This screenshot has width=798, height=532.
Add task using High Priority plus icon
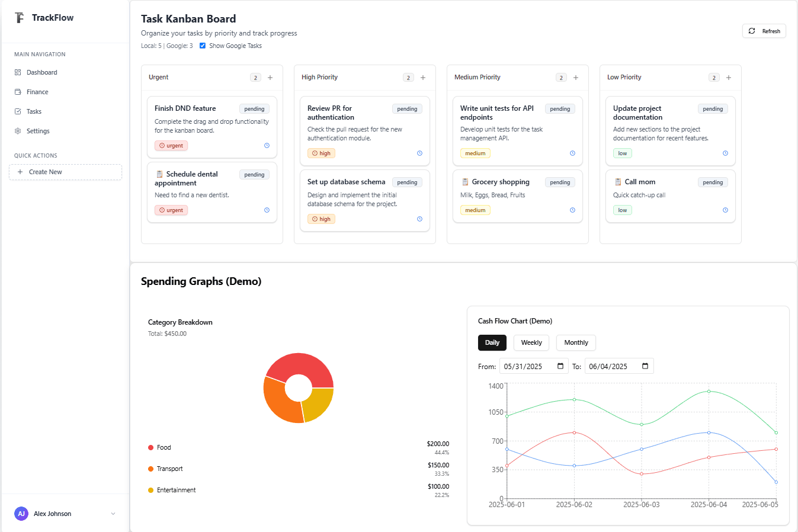point(423,78)
